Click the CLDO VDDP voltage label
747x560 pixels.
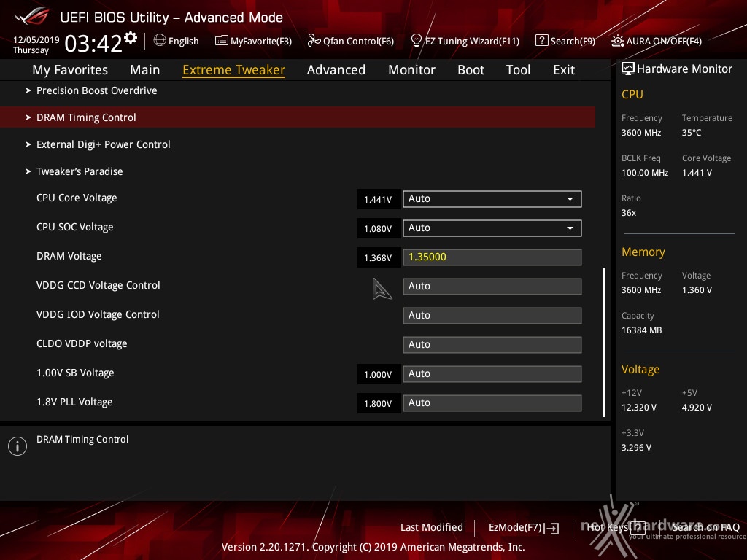(x=82, y=343)
